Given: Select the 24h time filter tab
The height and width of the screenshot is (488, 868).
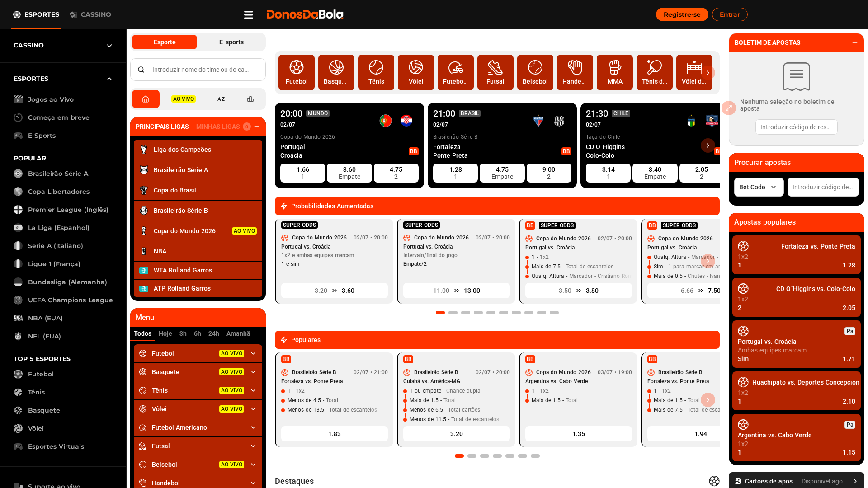Looking at the screenshot, I should pyautogui.click(x=214, y=333).
